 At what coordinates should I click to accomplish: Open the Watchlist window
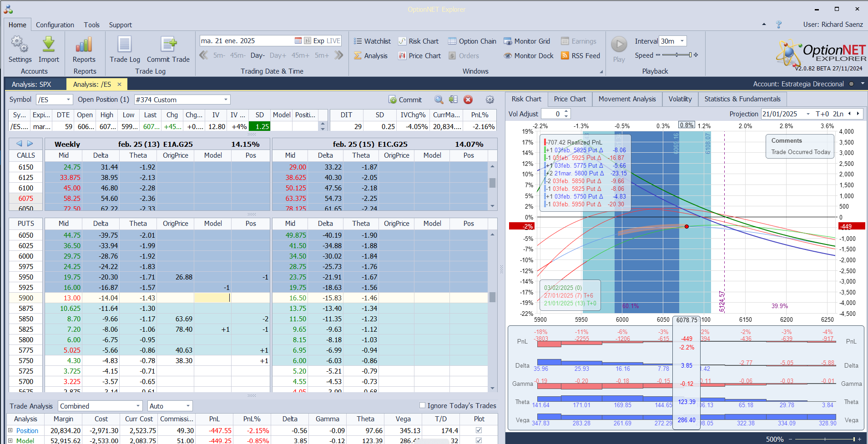[372, 41]
